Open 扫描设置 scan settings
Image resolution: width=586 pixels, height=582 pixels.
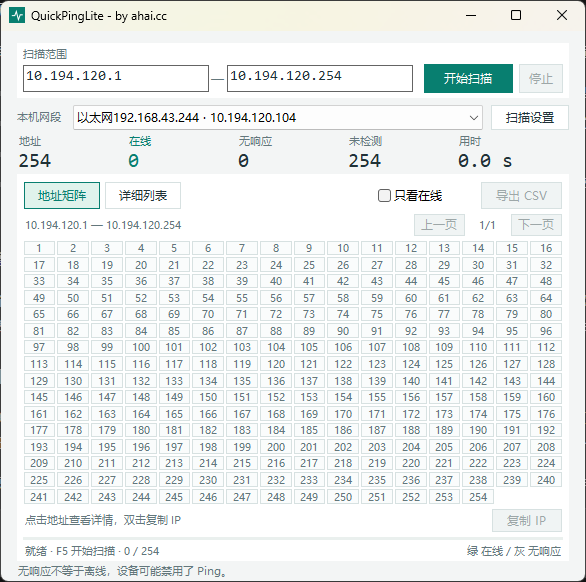(x=530, y=118)
